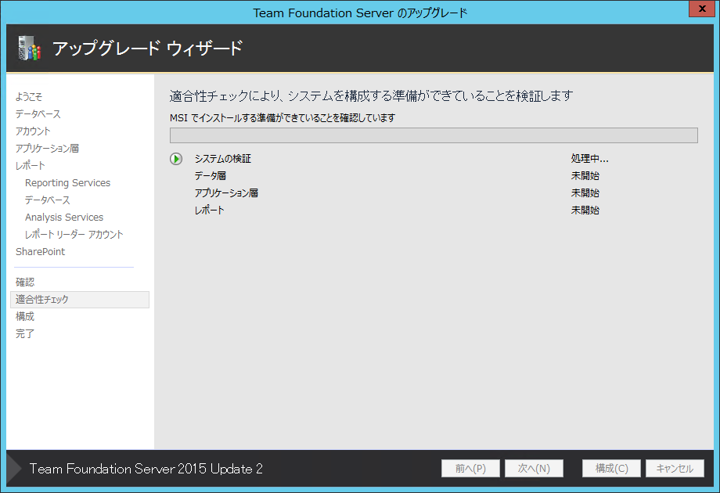Screen dimensions: 720x493
Task: Open the ようこそ wizard step
Action: click(29, 97)
